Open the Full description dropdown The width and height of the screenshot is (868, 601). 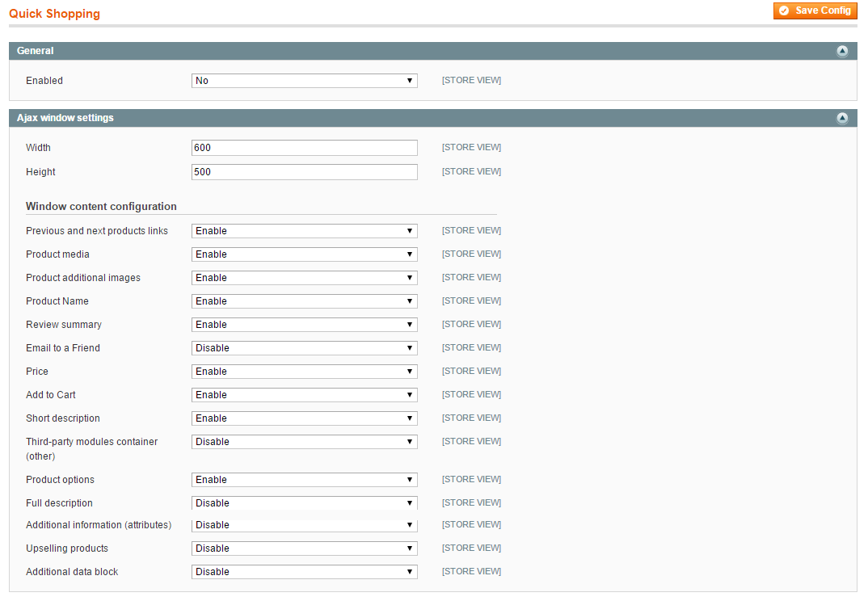[305, 503]
